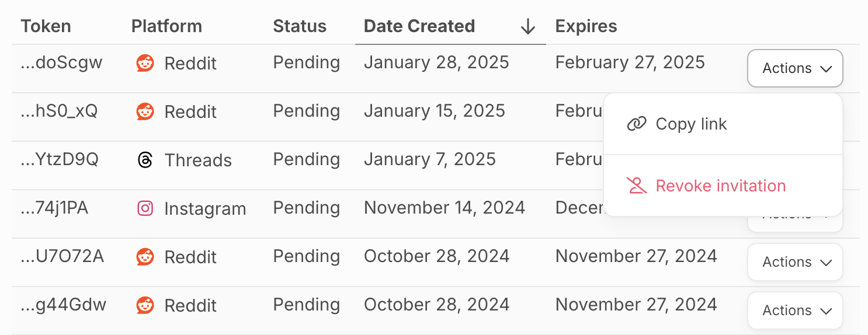Choose Revoke invitation in the menu

click(x=720, y=186)
